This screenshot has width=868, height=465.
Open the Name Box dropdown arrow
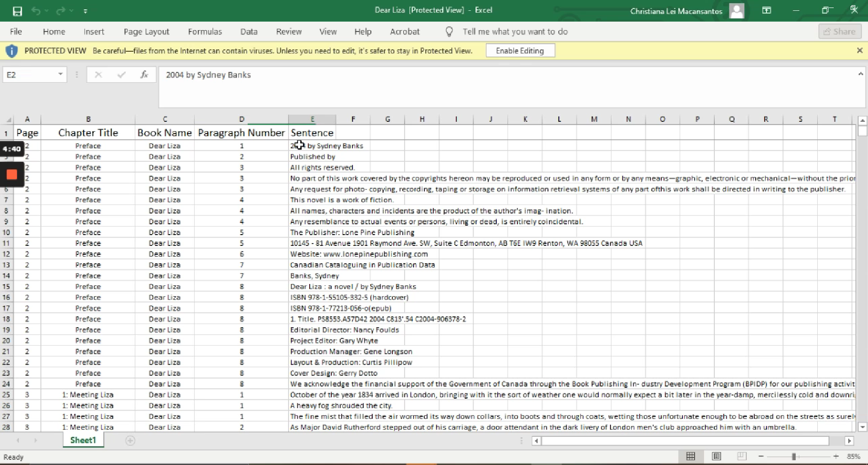pyautogui.click(x=60, y=74)
